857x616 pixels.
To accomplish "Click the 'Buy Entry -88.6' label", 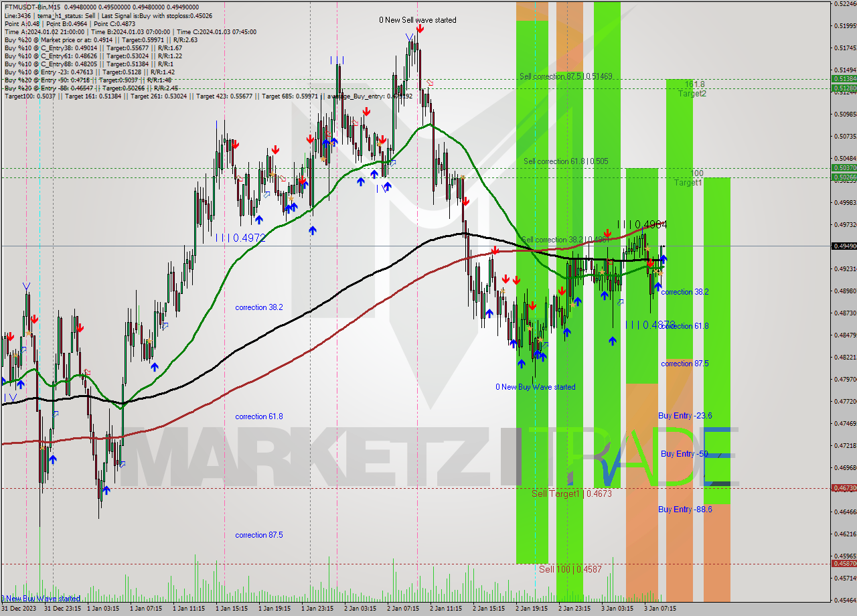I will tap(685, 510).
